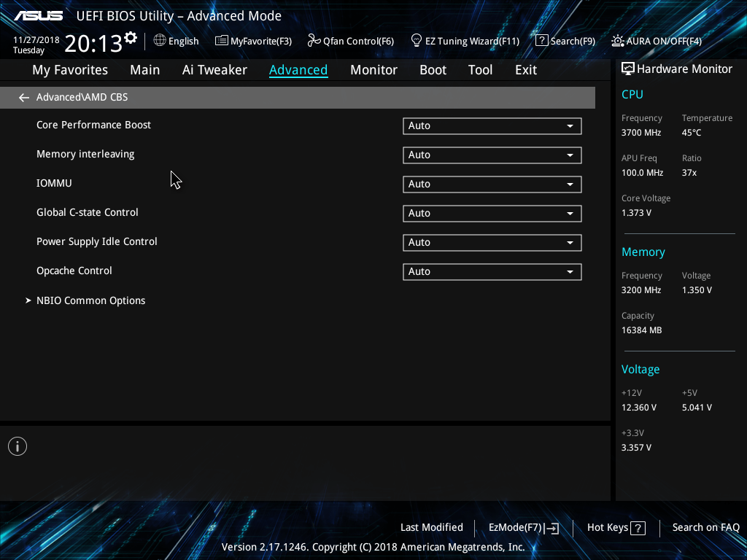Click the EzMode exit arrow icon
Screen dimensions: 747x560
(551, 528)
